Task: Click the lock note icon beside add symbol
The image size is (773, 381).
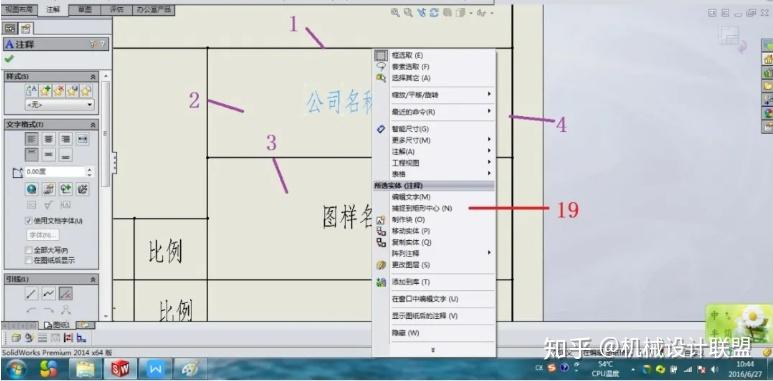Action: point(83,189)
